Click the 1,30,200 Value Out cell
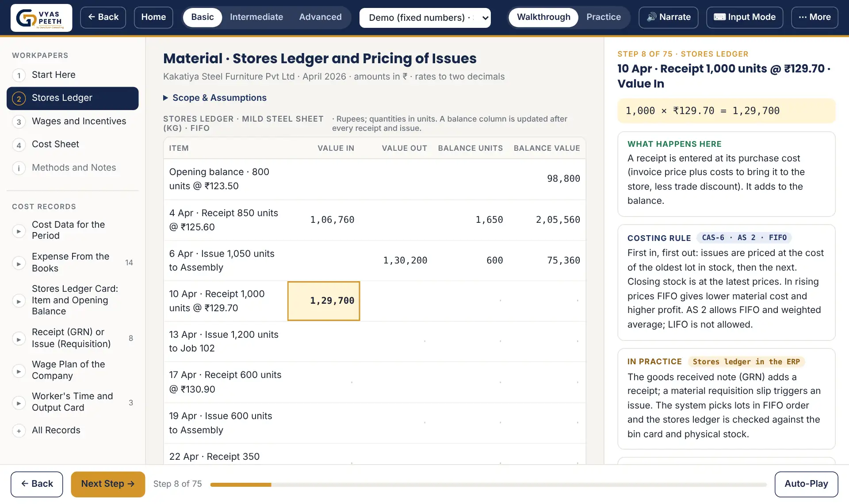This screenshot has height=504, width=849. (x=405, y=261)
